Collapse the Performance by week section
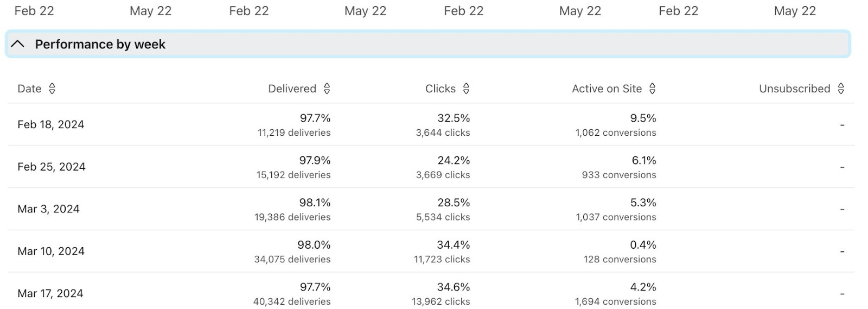868x309 pixels. (x=17, y=44)
